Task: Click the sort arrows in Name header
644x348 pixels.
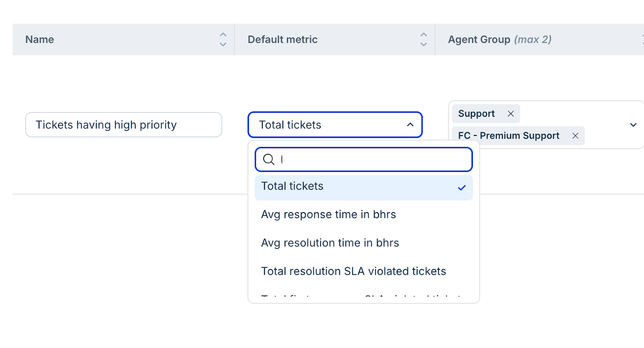Action: [223, 39]
